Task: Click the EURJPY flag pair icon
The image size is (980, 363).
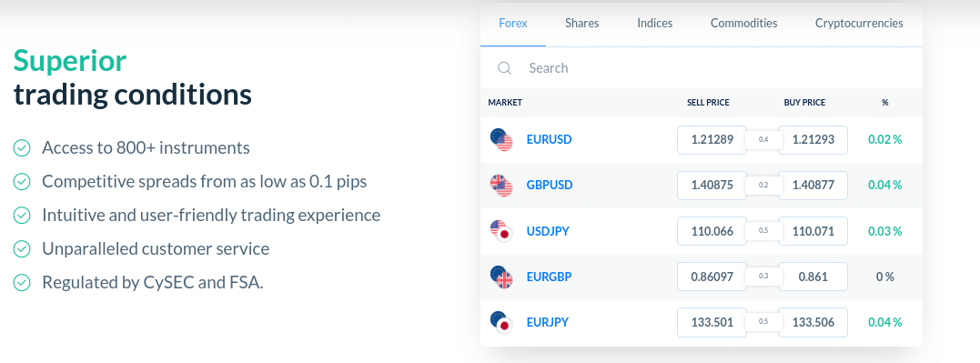Action: click(x=501, y=322)
